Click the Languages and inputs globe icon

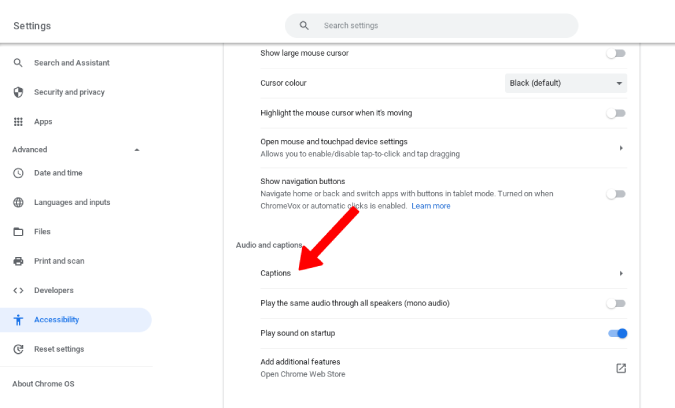[x=18, y=202]
